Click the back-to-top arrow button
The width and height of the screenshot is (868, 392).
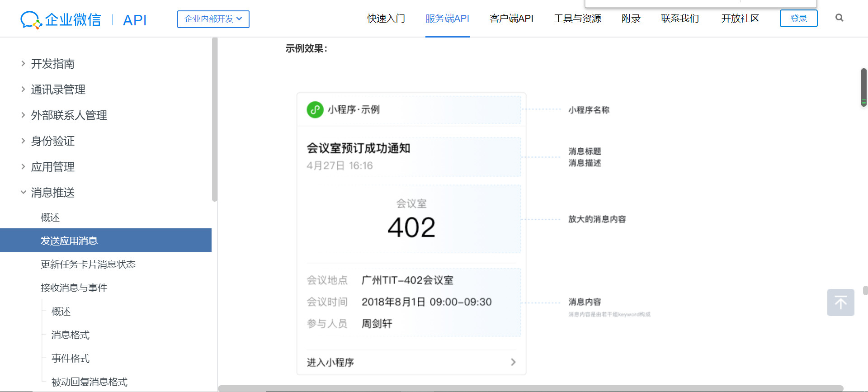pyautogui.click(x=841, y=302)
